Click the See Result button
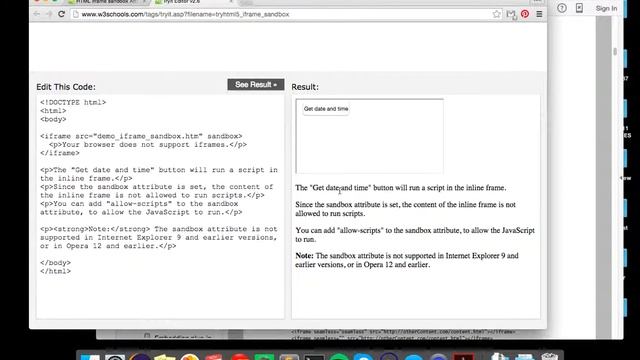The image size is (640, 360). 256,84
